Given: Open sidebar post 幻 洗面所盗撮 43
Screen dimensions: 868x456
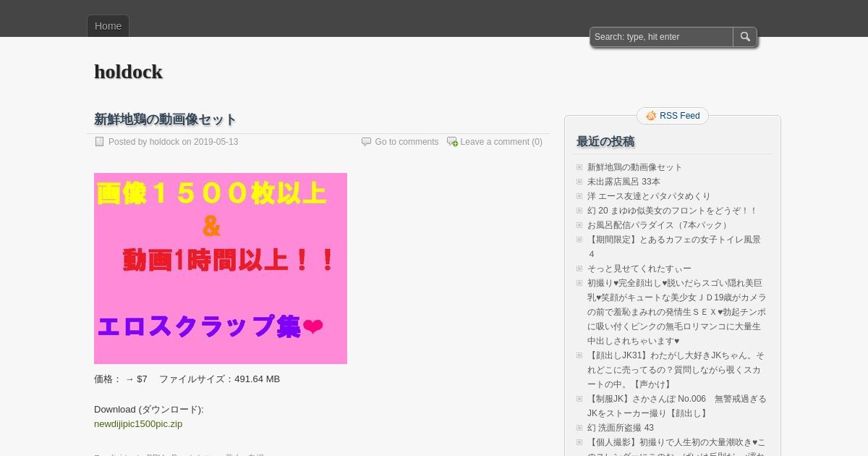Looking at the screenshot, I should (x=621, y=428).
